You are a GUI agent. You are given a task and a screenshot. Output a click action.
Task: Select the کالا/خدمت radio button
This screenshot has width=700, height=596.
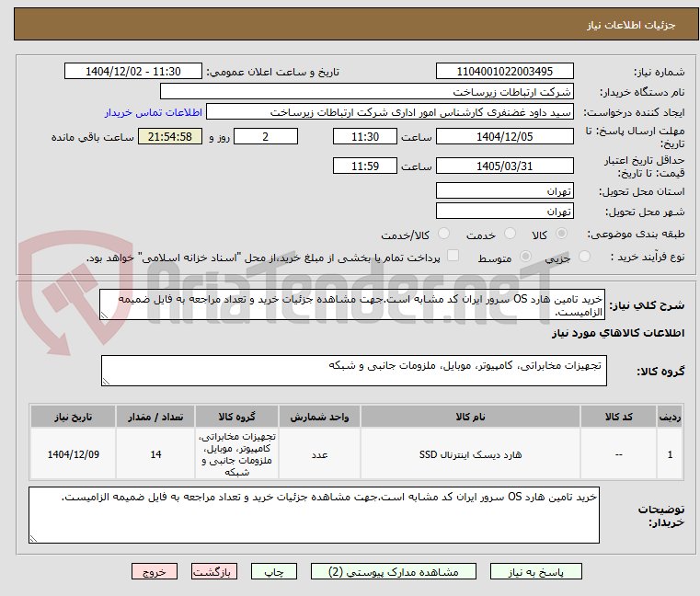pyautogui.click(x=443, y=234)
